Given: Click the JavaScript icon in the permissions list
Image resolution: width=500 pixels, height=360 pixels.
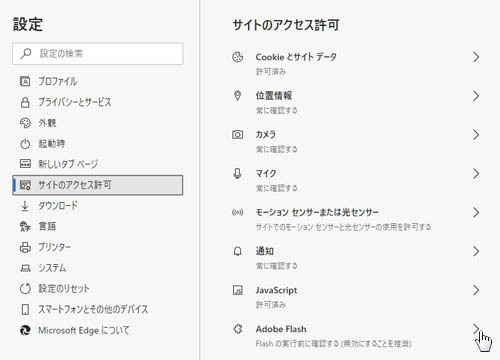Looking at the screenshot, I should pyautogui.click(x=238, y=290).
